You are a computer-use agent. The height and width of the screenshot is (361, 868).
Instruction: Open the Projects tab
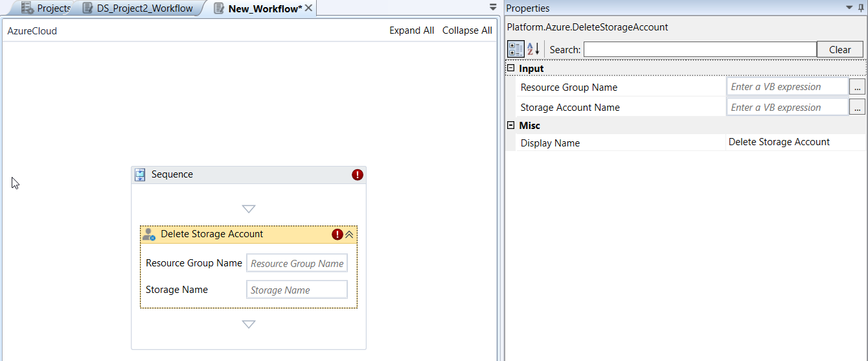tap(46, 8)
